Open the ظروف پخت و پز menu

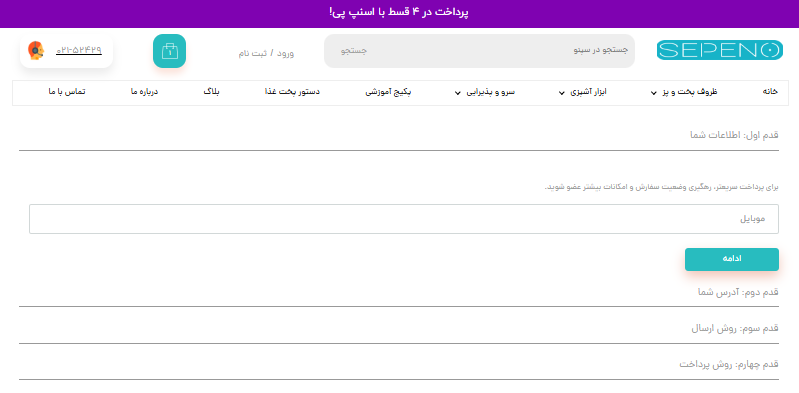pos(689,92)
